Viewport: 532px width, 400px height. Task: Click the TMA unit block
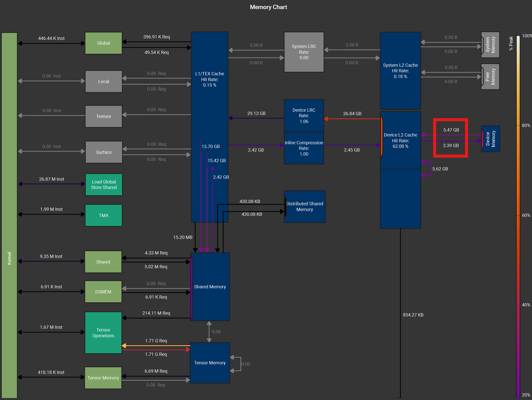pos(103,215)
